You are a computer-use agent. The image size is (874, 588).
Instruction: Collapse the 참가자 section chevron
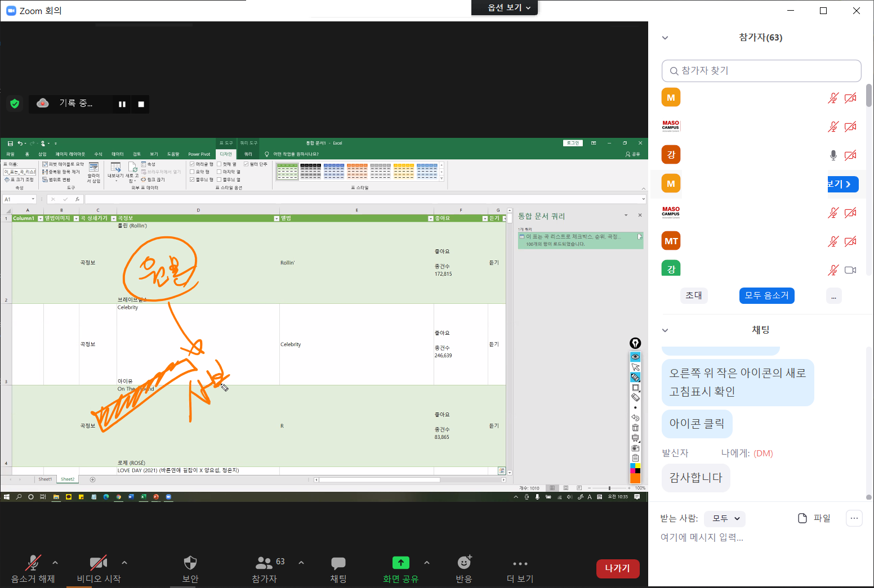665,38
